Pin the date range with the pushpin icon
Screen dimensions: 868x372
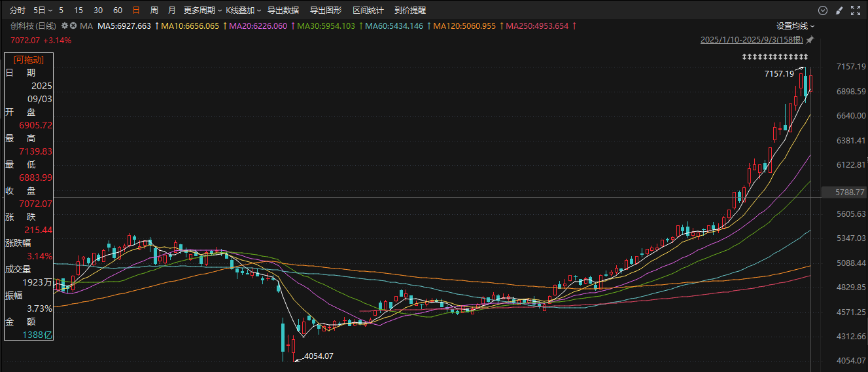pos(810,40)
